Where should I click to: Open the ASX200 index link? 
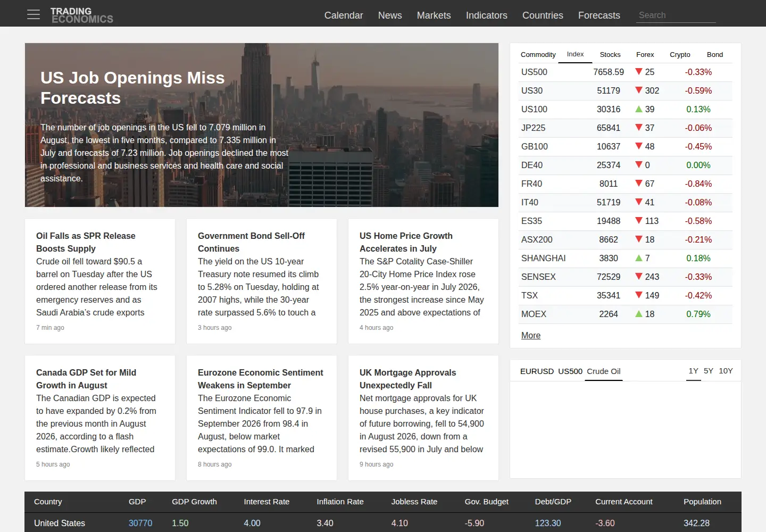pos(537,239)
